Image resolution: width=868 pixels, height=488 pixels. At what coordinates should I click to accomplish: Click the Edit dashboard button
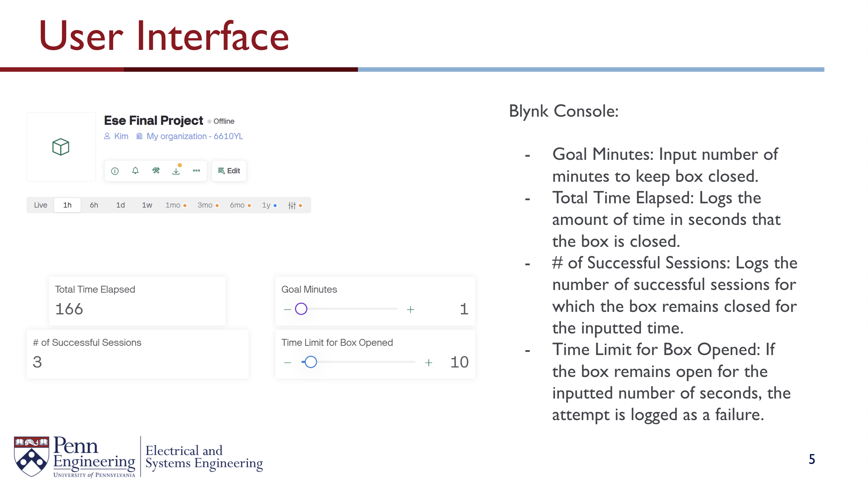(229, 171)
